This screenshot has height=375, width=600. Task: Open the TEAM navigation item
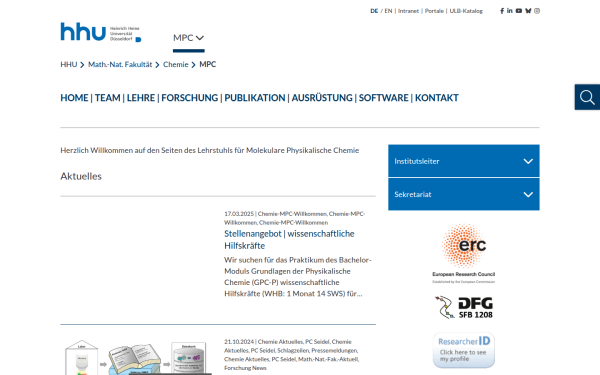[108, 98]
